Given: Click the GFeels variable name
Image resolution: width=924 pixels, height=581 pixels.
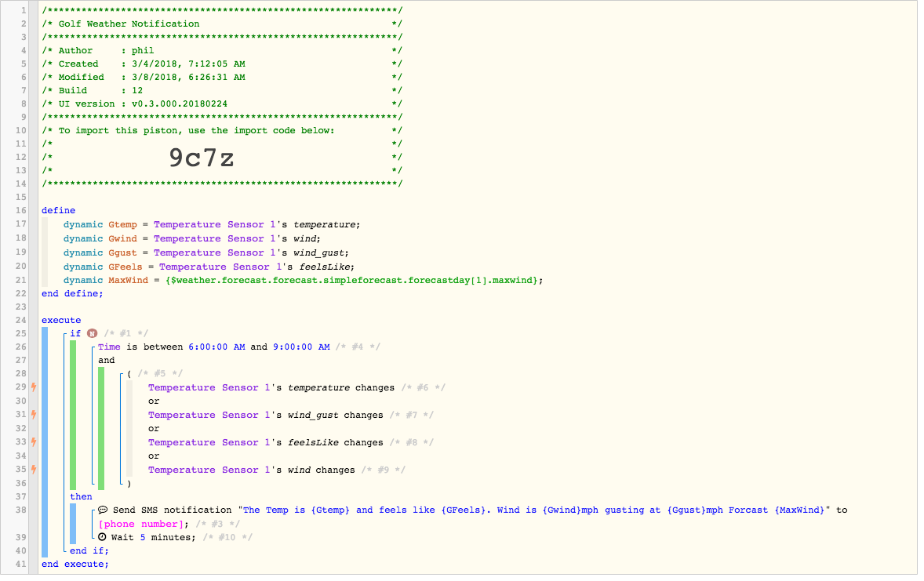Looking at the screenshot, I should pyautogui.click(x=125, y=267).
